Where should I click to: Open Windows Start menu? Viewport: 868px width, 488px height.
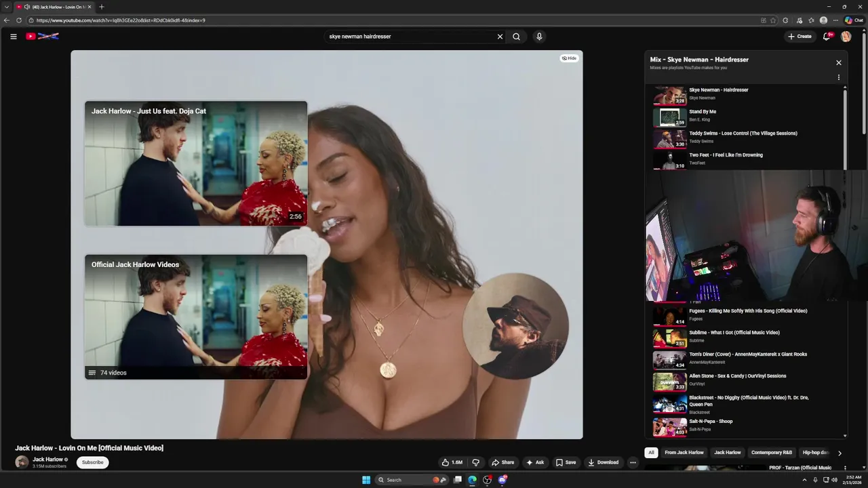366,480
